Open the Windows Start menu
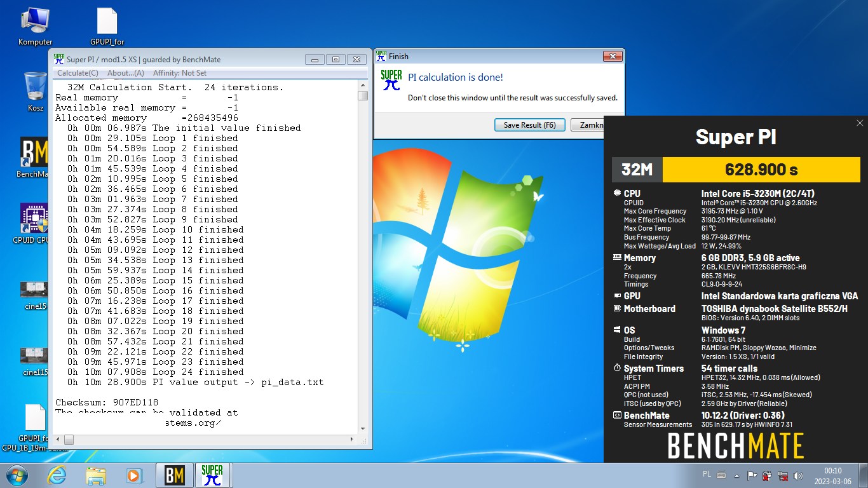868x488 pixels. (x=17, y=475)
